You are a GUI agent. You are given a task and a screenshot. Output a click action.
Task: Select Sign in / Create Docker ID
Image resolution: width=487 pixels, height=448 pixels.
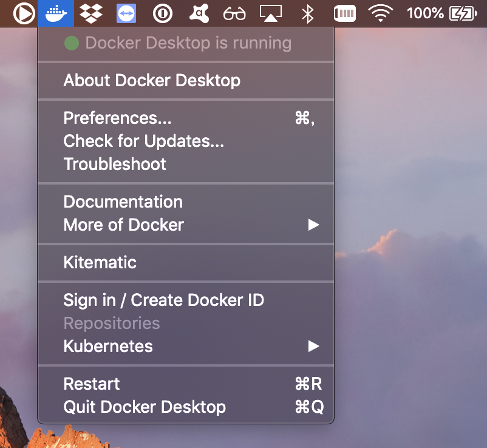(x=186, y=300)
